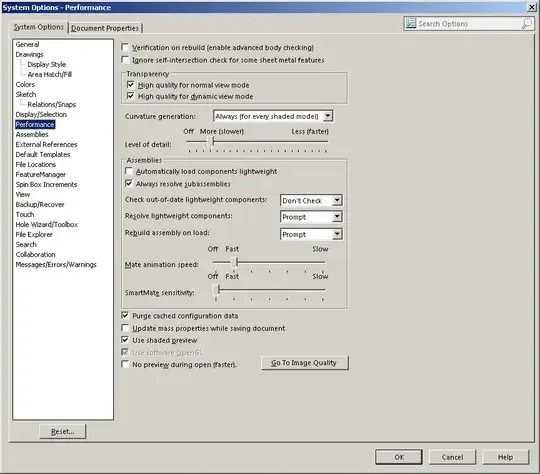Click the Reset... button
This screenshot has height=474, width=540.
(63, 431)
